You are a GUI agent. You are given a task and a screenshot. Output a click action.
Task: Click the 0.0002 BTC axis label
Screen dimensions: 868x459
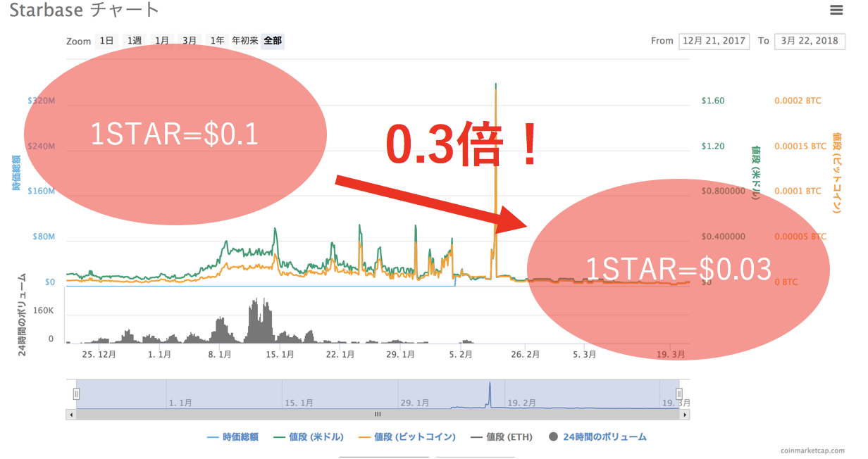pyautogui.click(x=798, y=101)
